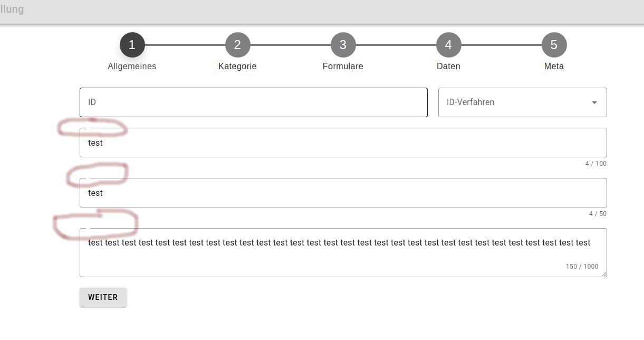Click the Meta step label
The image size is (644, 340).
pos(554,66)
